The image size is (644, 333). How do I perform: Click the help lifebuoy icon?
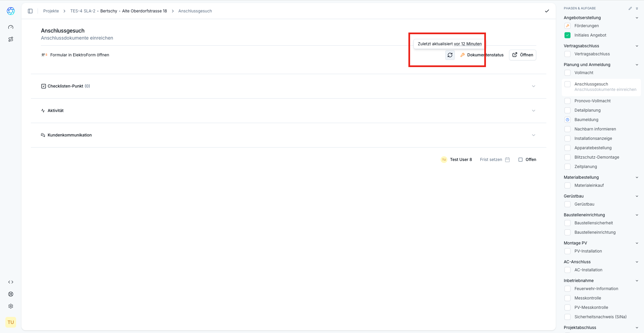click(x=11, y=294)
